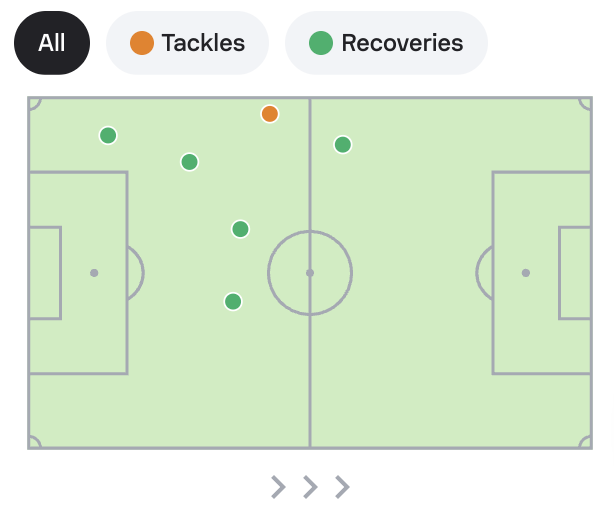614x514 pixels.
Task: Select the recovery marker just above-left of the center circle
Action: (x=240, y=229)
